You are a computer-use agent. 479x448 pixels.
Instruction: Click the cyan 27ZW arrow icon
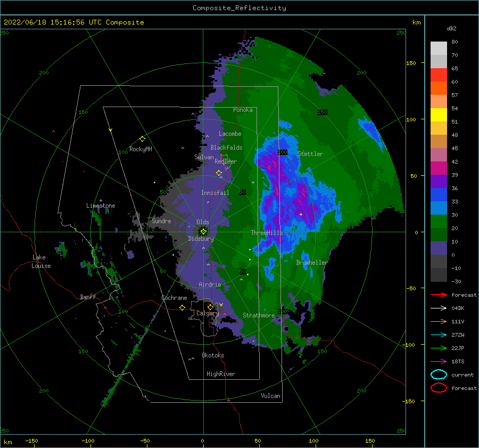tap(439, 335)
